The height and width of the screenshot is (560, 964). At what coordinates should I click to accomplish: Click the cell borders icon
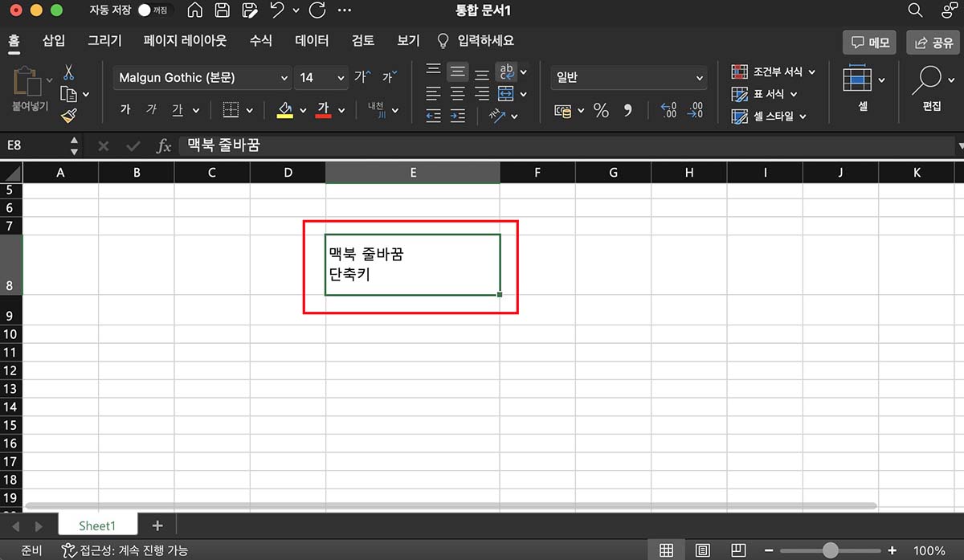point(231,110)
